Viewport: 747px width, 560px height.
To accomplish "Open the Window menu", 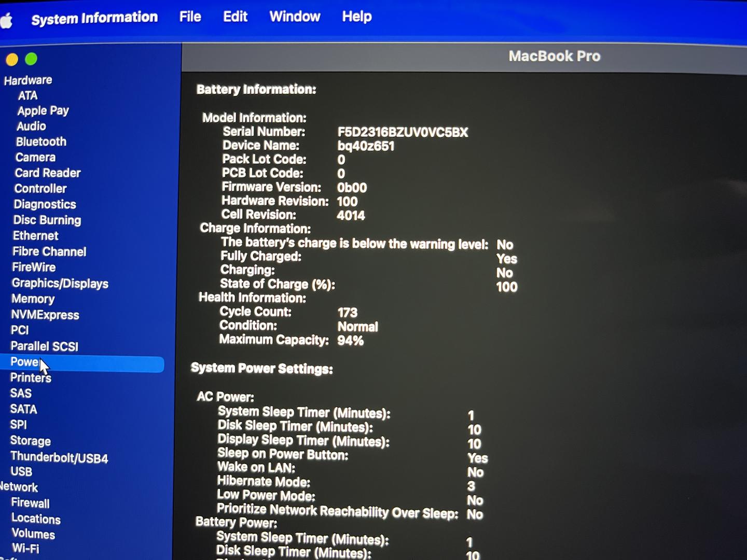I will tap(295, 17).
